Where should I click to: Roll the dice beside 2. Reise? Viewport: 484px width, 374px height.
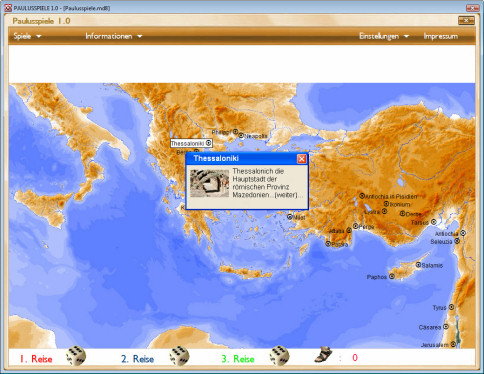[179, 356]
